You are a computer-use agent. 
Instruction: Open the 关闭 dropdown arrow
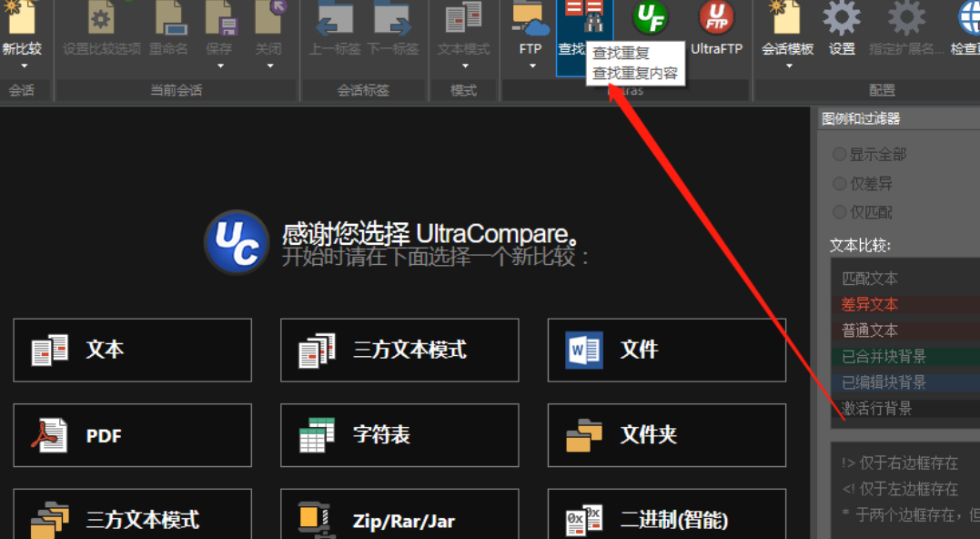coord(270,66)
